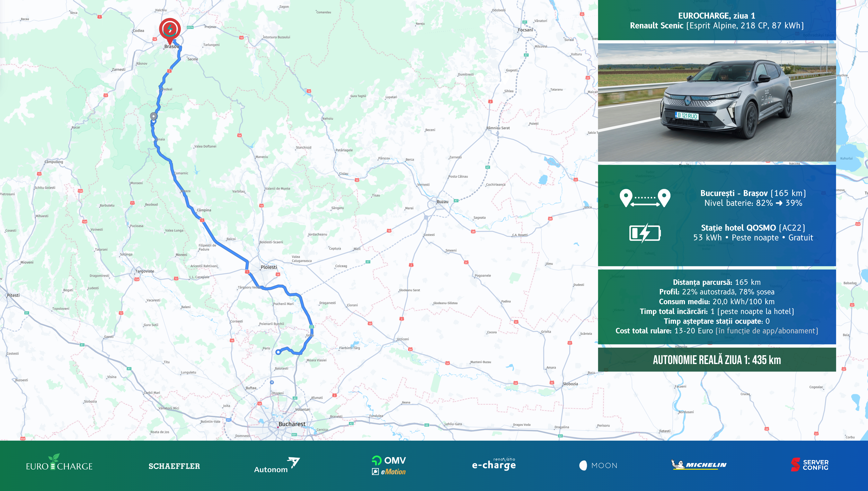Click the Ploiesti city label on map

coord(269,267)
